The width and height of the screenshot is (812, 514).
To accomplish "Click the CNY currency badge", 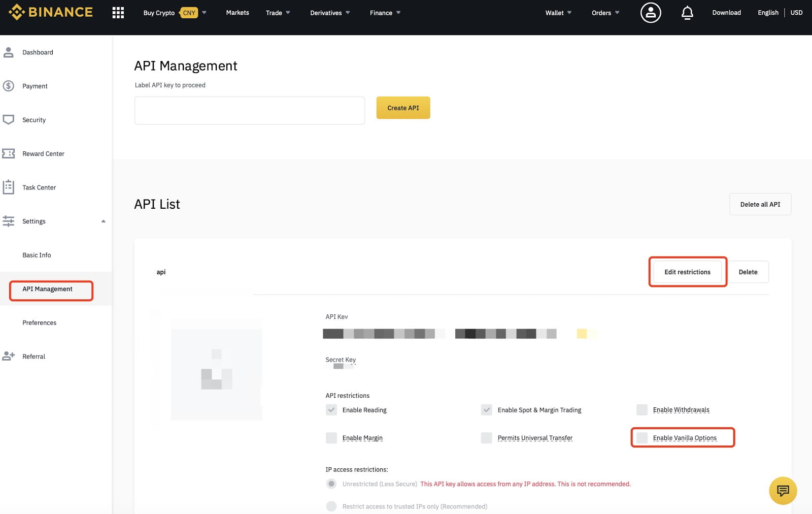I will (x=189, y=13).
